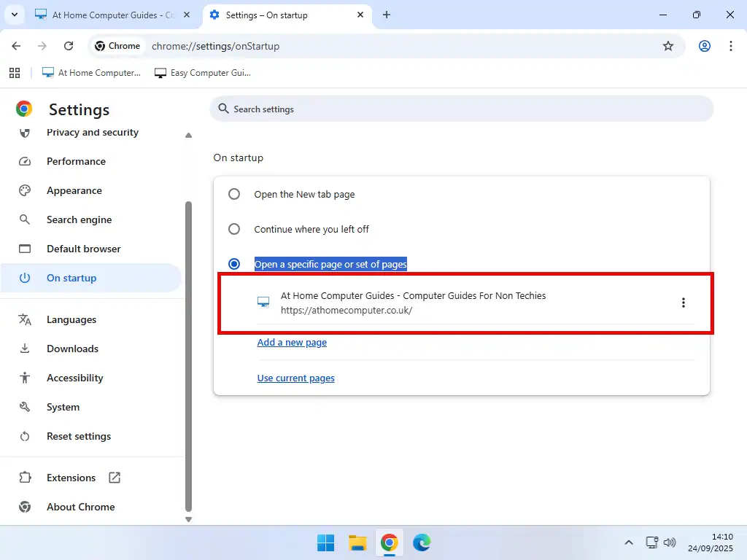Image resolution: width=747 pixels, height=560 pixels.
Task: Reload the page with the refresh icon
Action: pos(69,46)
